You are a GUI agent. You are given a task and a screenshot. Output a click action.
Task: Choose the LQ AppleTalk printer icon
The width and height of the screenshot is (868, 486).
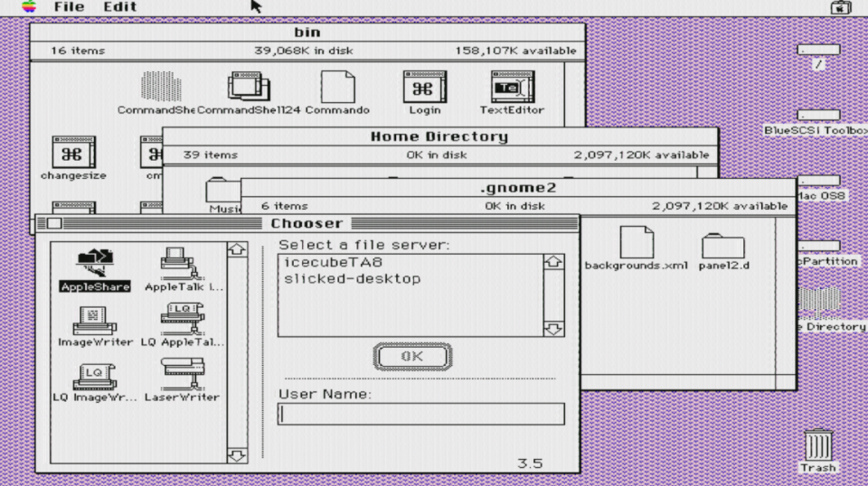pos(183,325)
